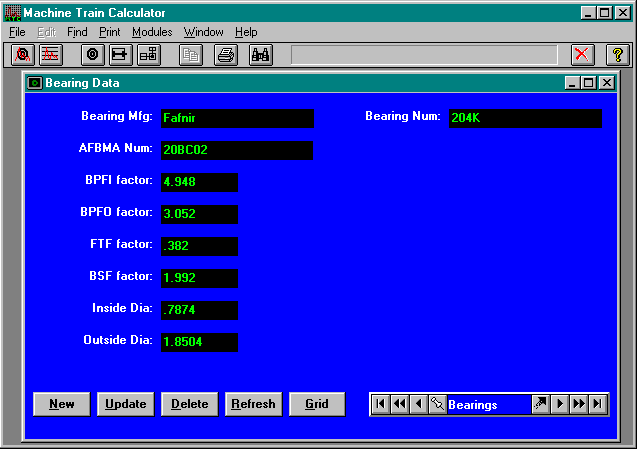Click the coupling/shaft toolbar icon
The image size is (637, 449).
pyautogui.click(x=120, y=54)
